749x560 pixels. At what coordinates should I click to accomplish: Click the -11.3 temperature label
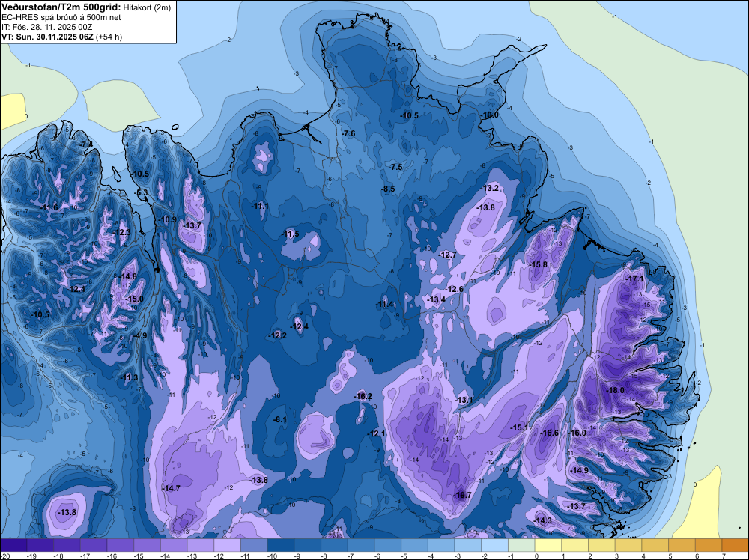point(129,377)
